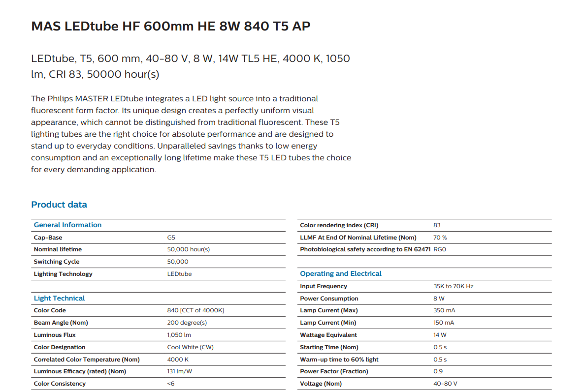
Task: Click the Cool White (CW) value
Action: [x=190, y=347]
